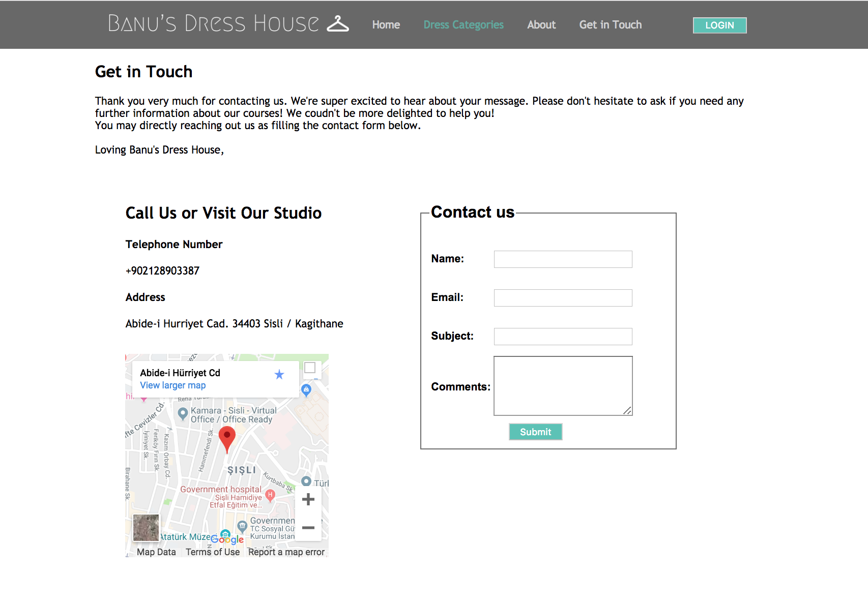Click the Google logo on the map

(226, 538)
